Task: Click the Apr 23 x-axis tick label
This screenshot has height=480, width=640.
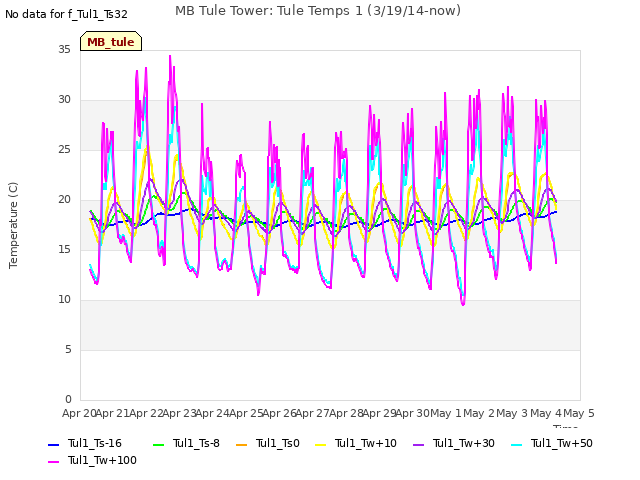Action: [x=180, y=413]
